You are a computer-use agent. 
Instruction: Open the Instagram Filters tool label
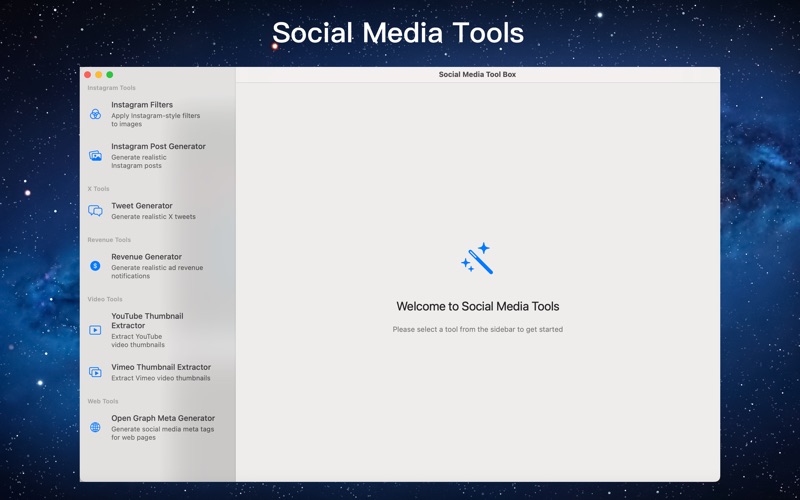142,105
